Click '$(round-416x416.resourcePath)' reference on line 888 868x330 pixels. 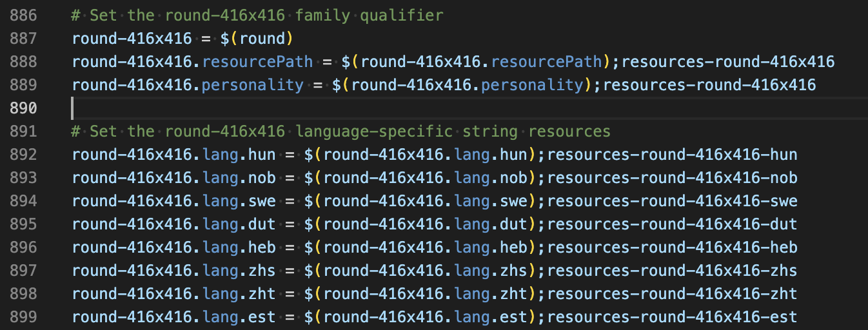click(477, 62)
